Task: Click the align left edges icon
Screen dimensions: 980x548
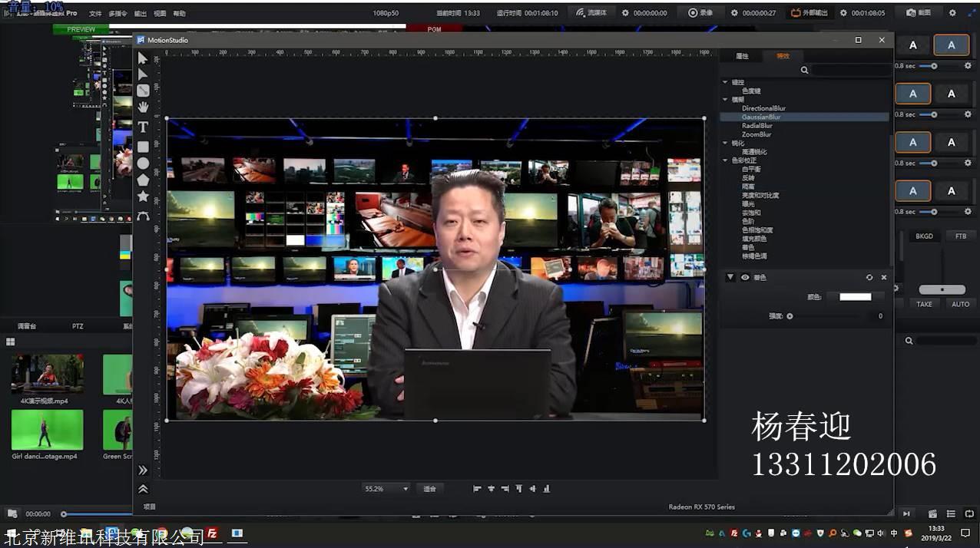Action: click(x=477, y=489)
